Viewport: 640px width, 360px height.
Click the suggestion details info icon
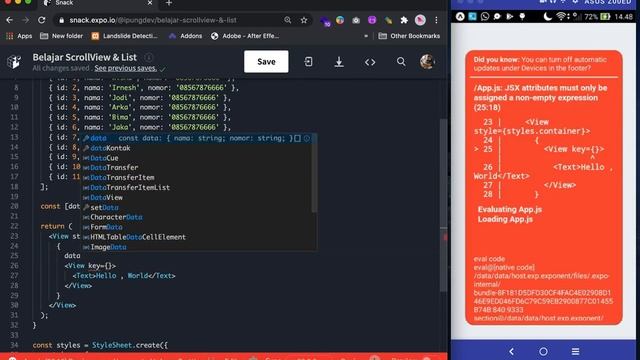(307, 138)
